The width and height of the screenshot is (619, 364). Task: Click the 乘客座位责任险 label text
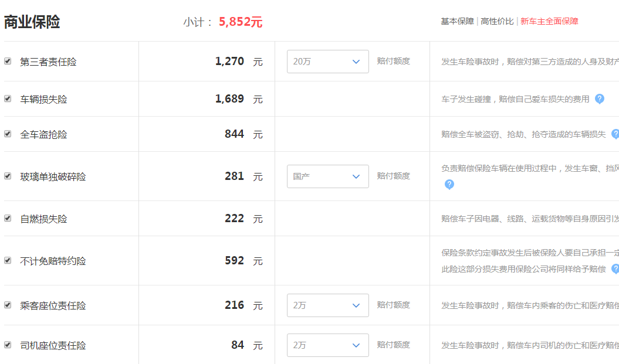click(x=53, y=305)
